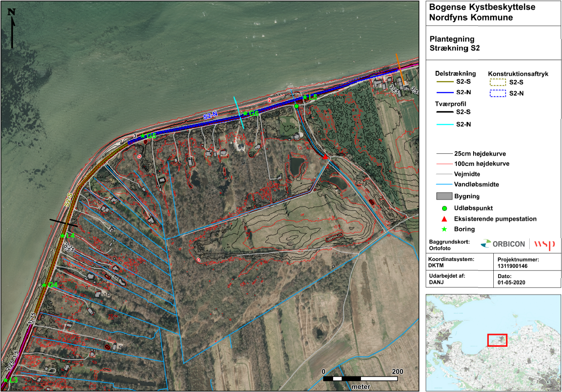
Task: Click the 200 meter scale bar
Action: click(x=360, y=379)
